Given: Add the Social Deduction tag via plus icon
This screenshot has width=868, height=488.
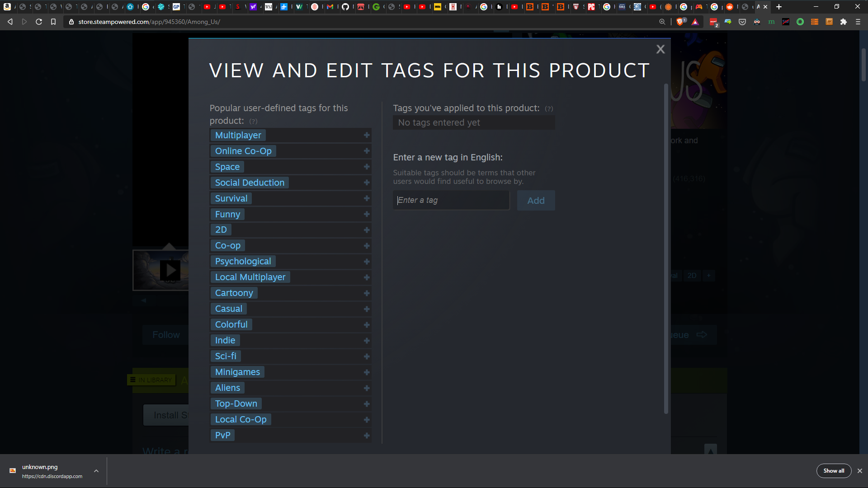Looking at the screenshot, I should [366, 183].
